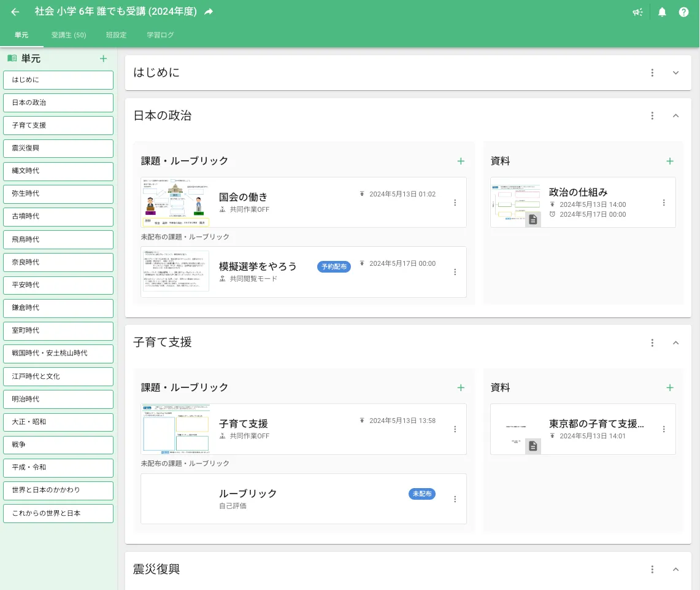This screenshot has width=700, height=590.
Task: Jump to 縄文時代 unit in sidebar
Action: [x=58, y=171]
